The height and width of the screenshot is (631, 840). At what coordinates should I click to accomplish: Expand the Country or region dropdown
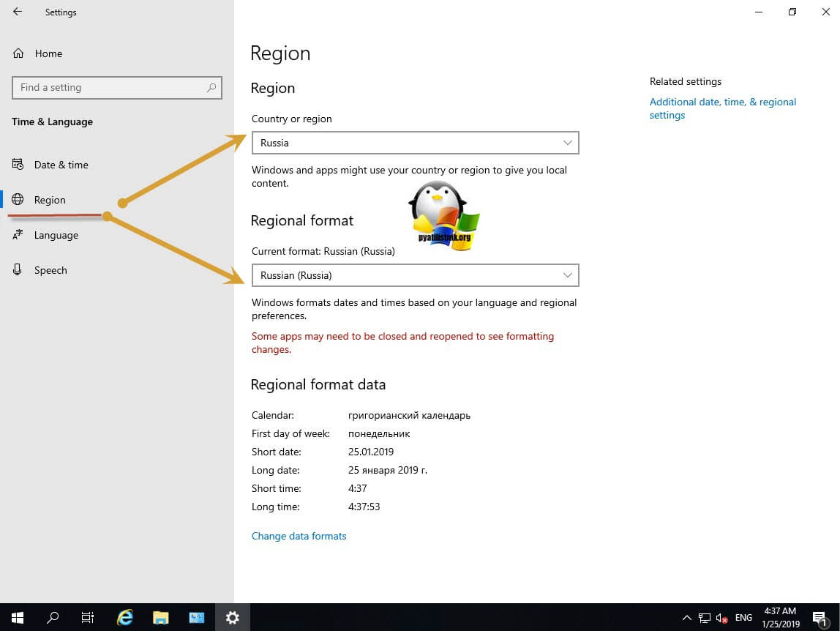pyautogui.click(x=415, y=143)
